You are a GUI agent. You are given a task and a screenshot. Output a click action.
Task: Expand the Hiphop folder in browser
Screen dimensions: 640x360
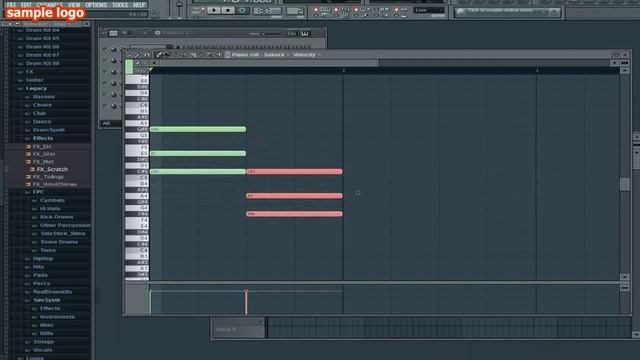[43, 258]
